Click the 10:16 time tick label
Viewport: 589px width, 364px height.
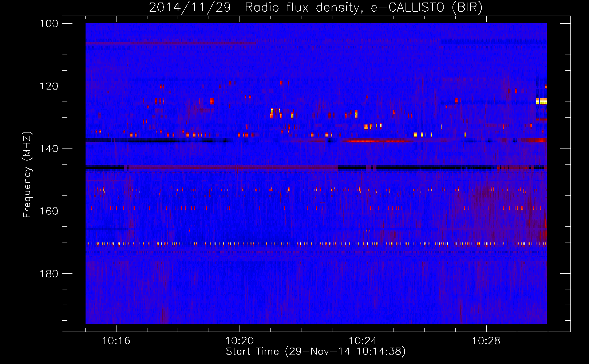116,341
